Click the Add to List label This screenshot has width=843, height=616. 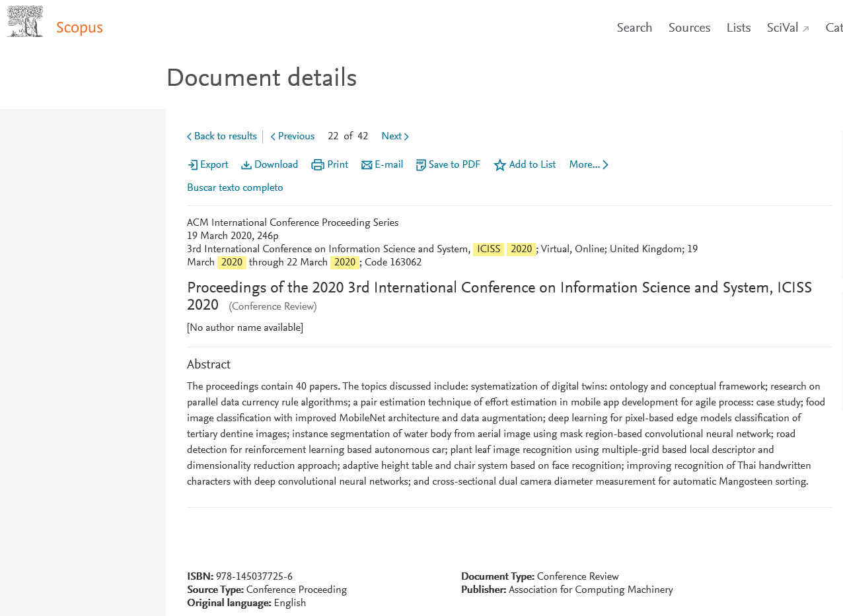tap(532, 165)
